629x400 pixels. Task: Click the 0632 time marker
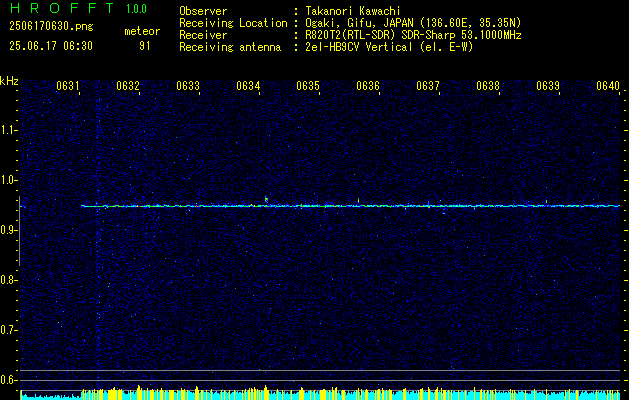click(x=128, y=86)
